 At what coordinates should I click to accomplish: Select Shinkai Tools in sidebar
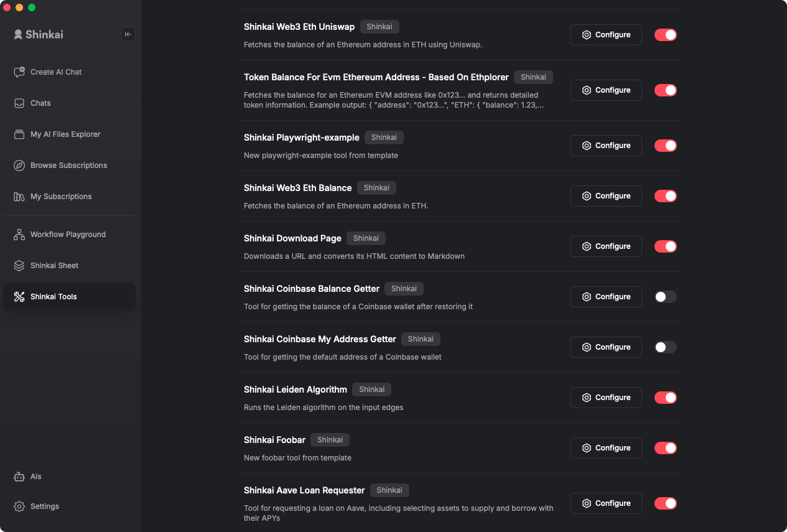(x=69, y=297)
